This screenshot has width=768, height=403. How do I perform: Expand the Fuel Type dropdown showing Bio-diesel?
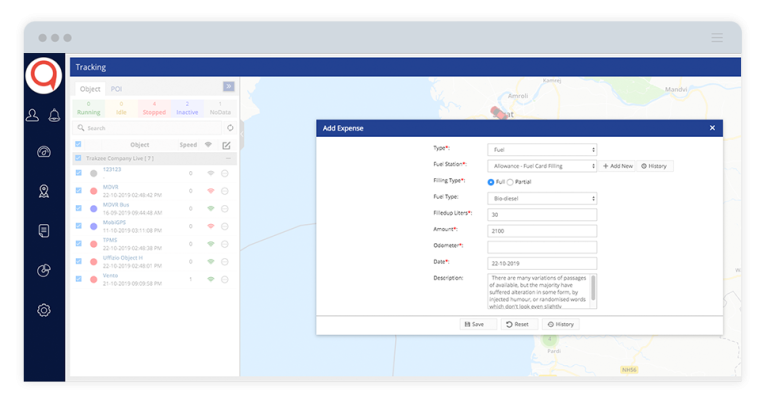click(x=541, y=198)
